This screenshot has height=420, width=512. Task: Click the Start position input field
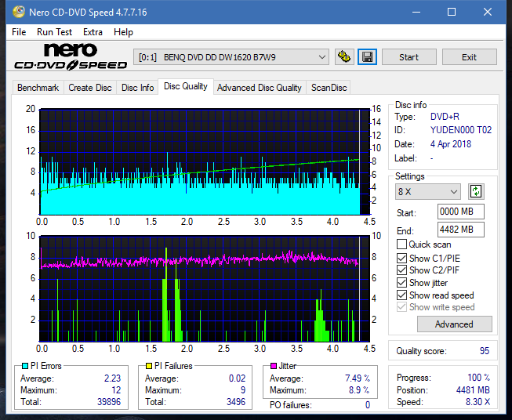461,212
